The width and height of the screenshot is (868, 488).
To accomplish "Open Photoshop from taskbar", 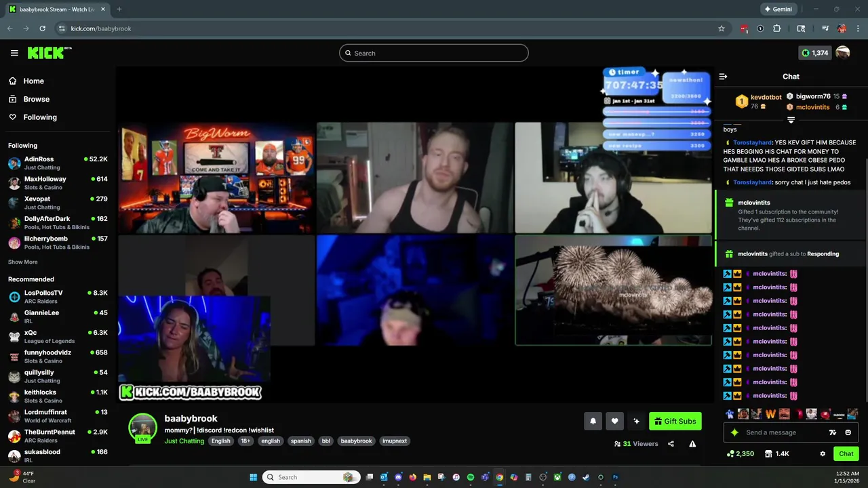I will pyautogui.click(x=615, y=477).
